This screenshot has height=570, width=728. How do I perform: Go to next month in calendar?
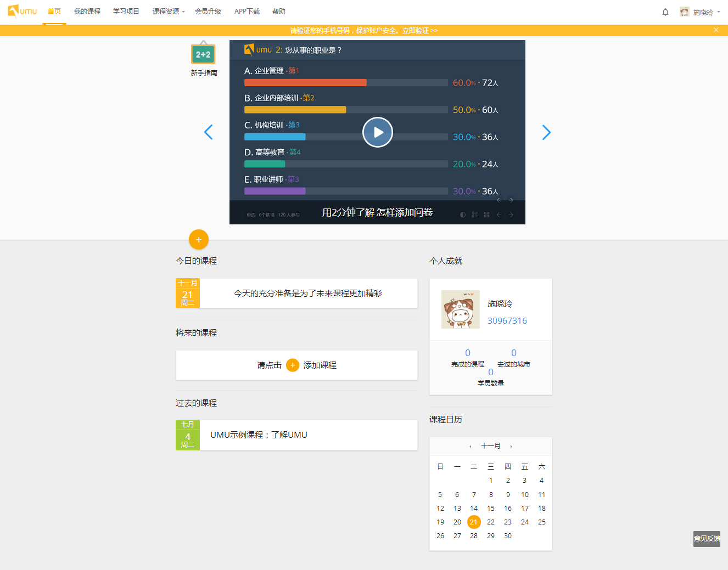[x=511, y=447]
